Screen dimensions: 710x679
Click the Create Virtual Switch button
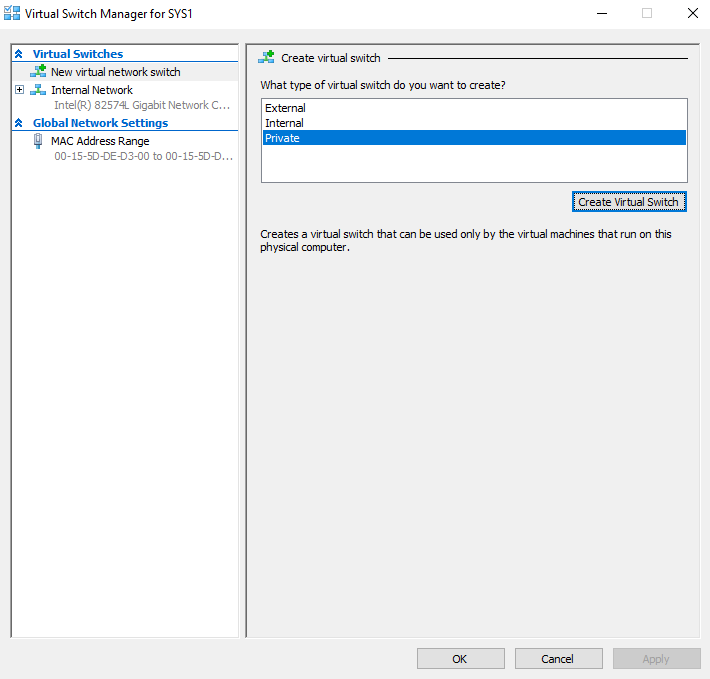(x=629, y=202)
